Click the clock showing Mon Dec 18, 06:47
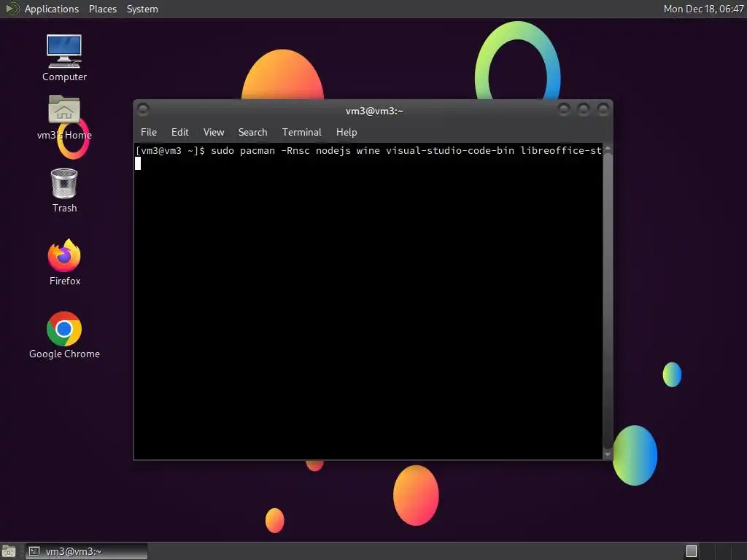This screenshot has height=560, width=747. [x=703, y=9]
